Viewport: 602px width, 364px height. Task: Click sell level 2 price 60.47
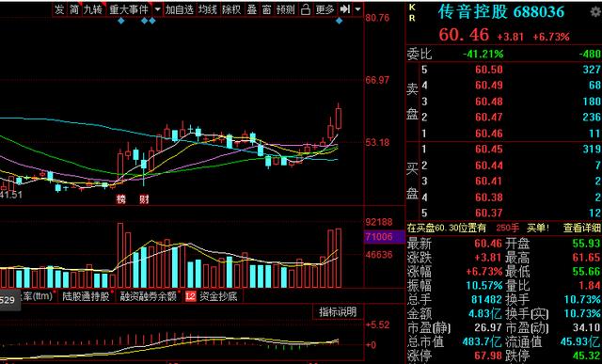click(x=489, y=118)
